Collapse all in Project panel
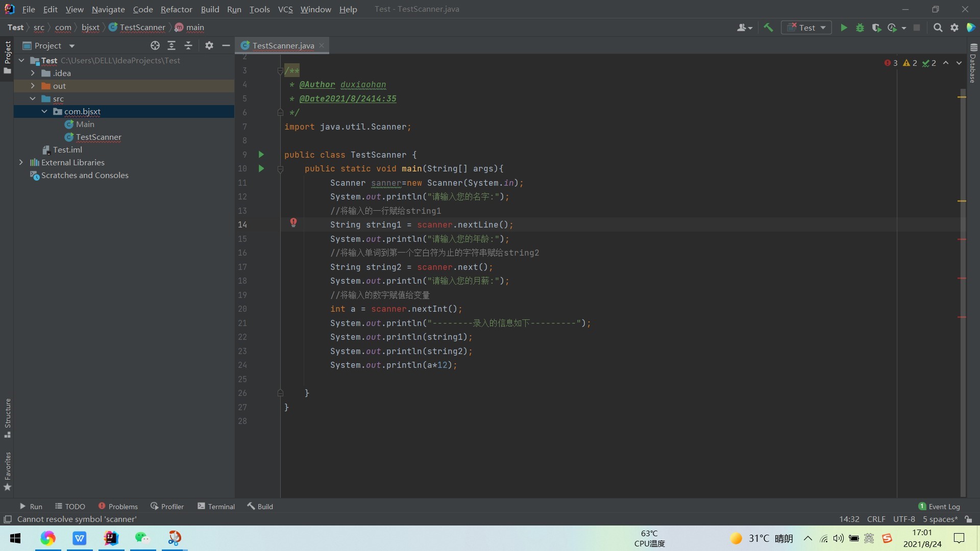The width and height of the screenshot is (980, 551). click(x=188, y=45)
